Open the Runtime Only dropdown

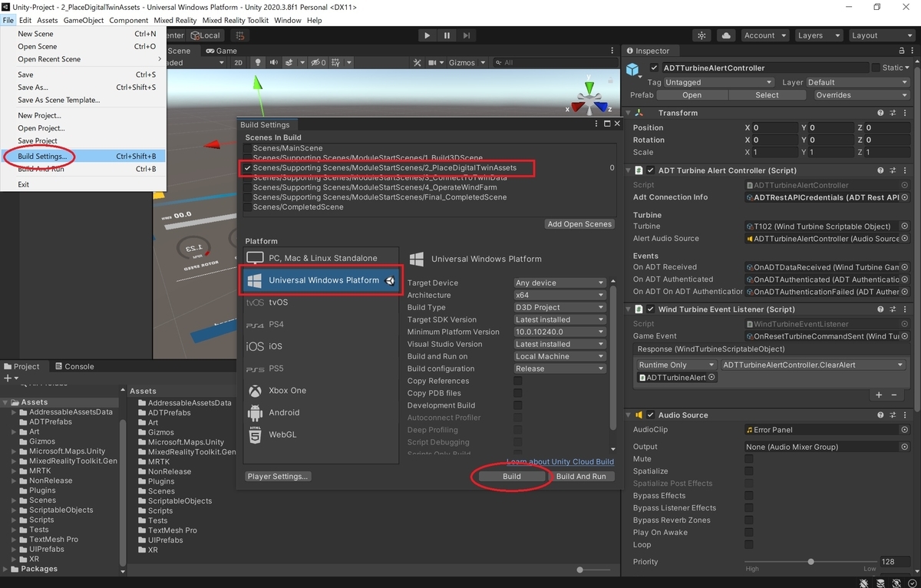click(x=675, y=365)
